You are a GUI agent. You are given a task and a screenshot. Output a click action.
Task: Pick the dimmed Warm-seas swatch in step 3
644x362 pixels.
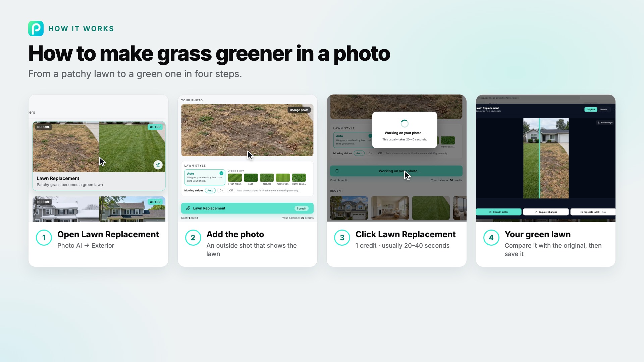pos(448,140)
